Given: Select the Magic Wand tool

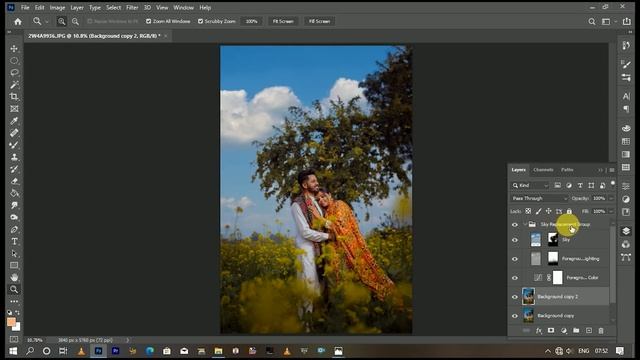Looking at the screenshot, I should (x=14, y=85).
